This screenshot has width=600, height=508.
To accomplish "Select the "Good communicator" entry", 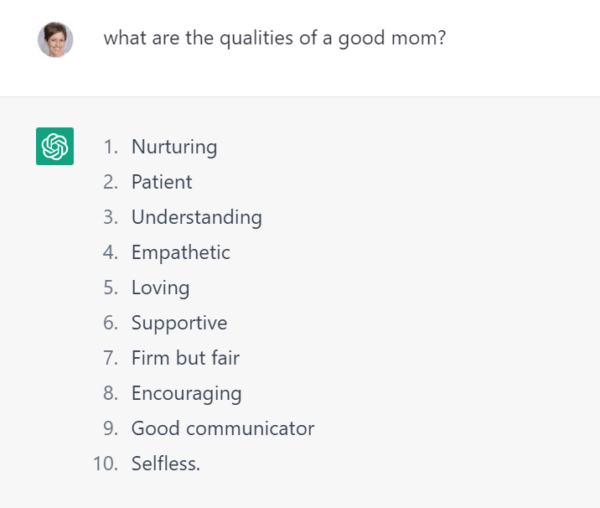I will pos(222,429).
